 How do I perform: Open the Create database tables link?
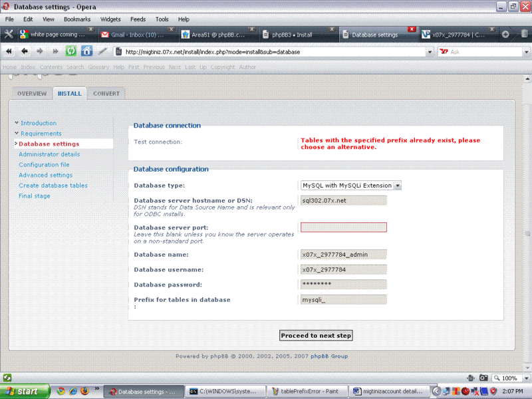pyautogui.click(x=53, y=186)
